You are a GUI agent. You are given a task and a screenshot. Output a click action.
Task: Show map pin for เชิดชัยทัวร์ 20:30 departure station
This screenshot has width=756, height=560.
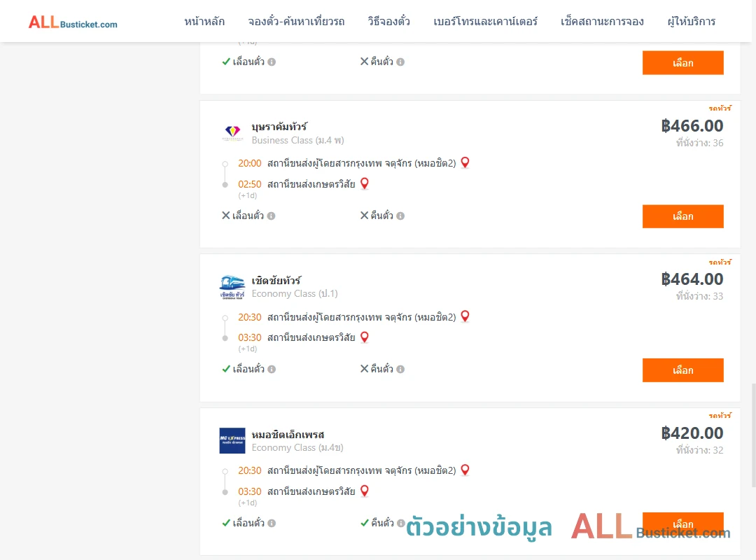click(465, 316)
